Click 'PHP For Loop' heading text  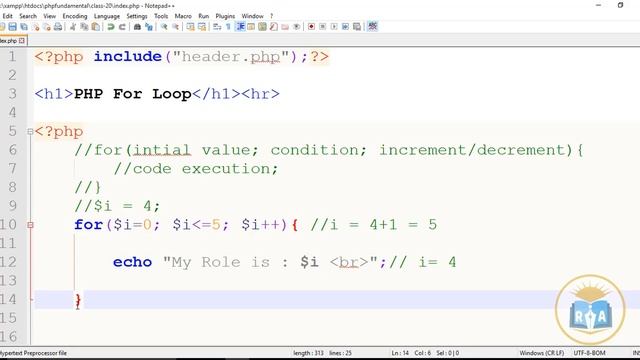(x=133, y=94)
